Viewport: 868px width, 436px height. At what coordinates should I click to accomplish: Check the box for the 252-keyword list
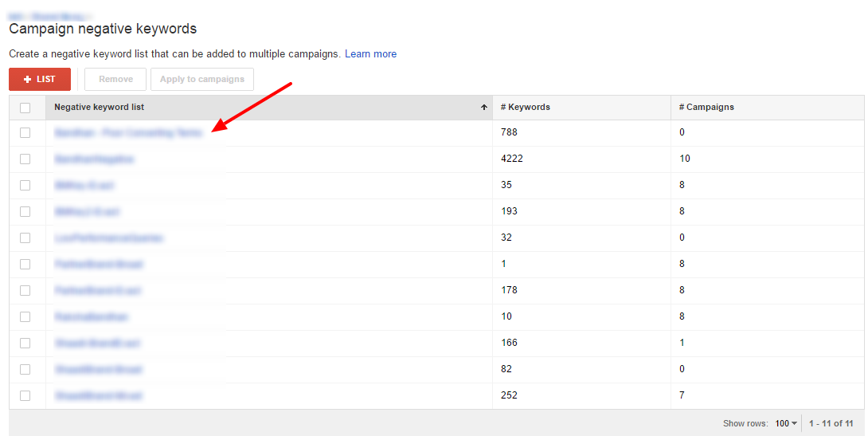pos(25,395)
